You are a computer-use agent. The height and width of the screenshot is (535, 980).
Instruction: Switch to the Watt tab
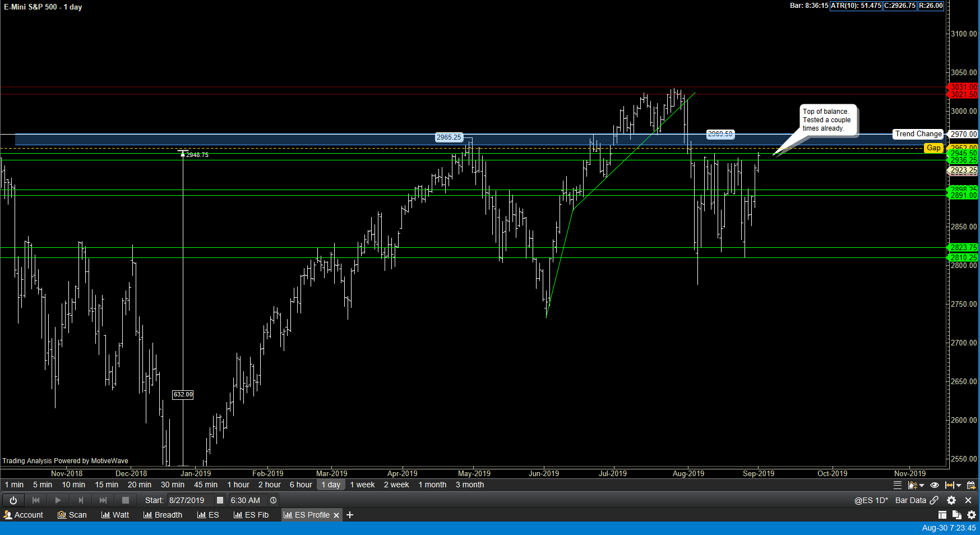click(x=115, y=515)
